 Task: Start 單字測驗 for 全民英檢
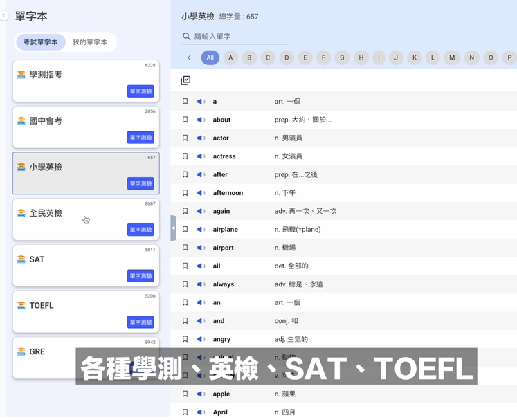pos(140,230)
